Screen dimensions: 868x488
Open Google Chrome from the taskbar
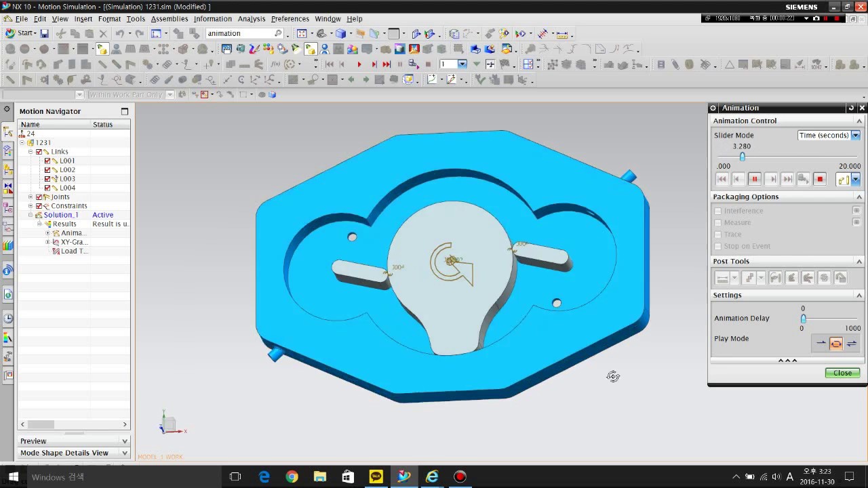click(292, 476)
